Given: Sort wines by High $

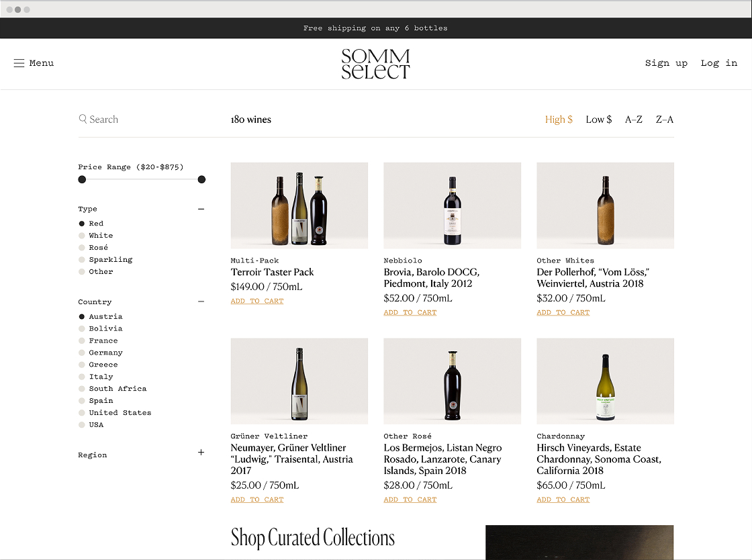Looking at the screenshot, I should [559, 120].
